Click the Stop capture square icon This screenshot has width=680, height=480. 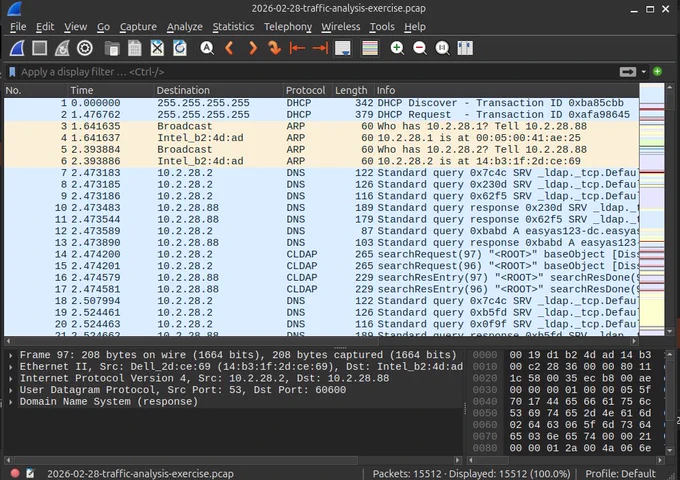tap(39, 48)
